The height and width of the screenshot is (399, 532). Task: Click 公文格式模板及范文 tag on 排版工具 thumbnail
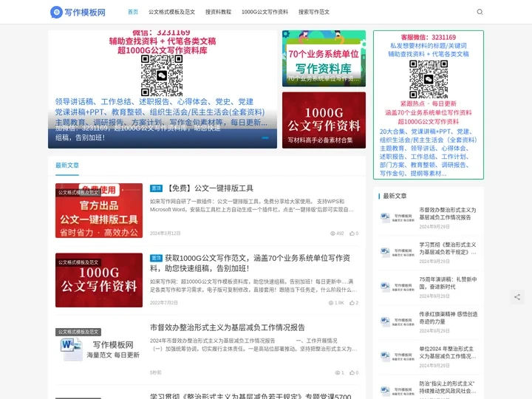(78, 192)
